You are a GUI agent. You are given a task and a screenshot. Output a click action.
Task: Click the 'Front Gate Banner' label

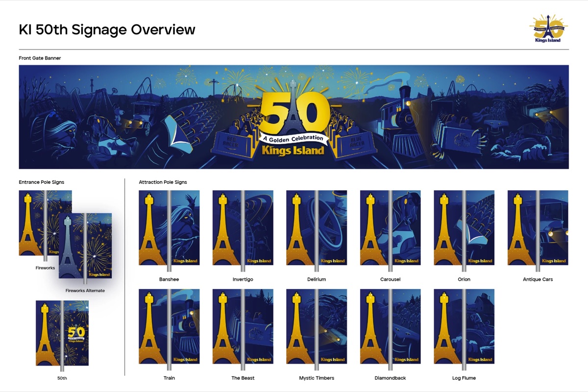pos(40,58)
